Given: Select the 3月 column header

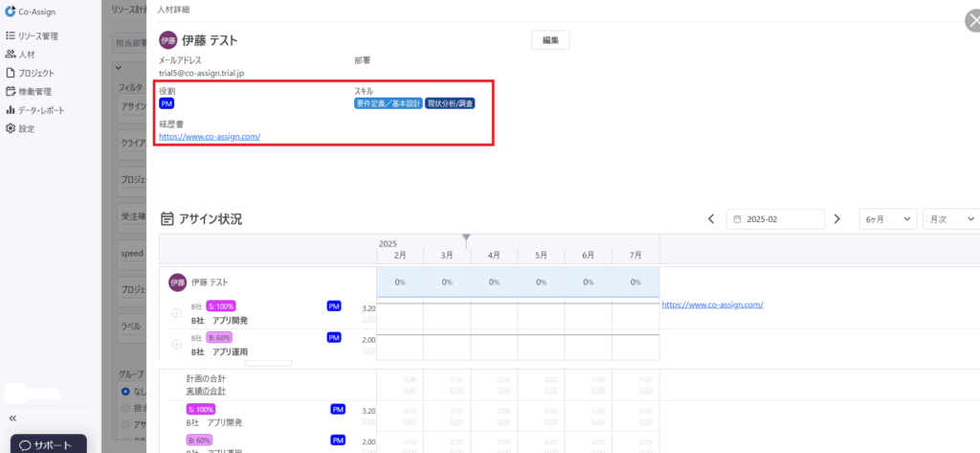Looking at the screenshot, I should (447, 256).
